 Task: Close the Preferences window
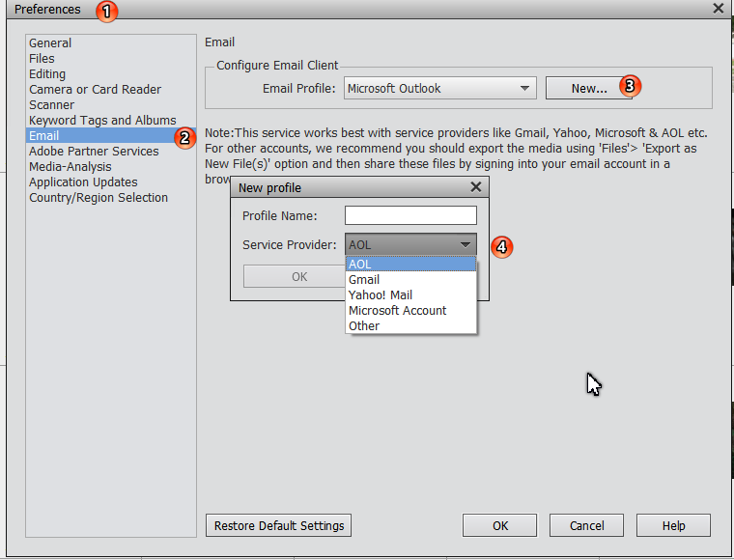[719, 9]
